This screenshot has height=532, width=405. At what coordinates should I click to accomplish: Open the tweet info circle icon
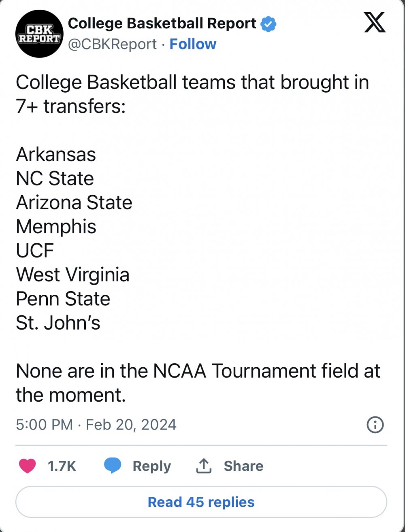click(x=375, y=425)
